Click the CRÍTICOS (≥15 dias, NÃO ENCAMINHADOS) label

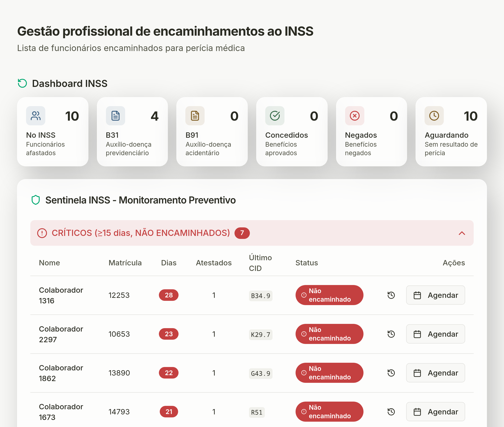141,233
